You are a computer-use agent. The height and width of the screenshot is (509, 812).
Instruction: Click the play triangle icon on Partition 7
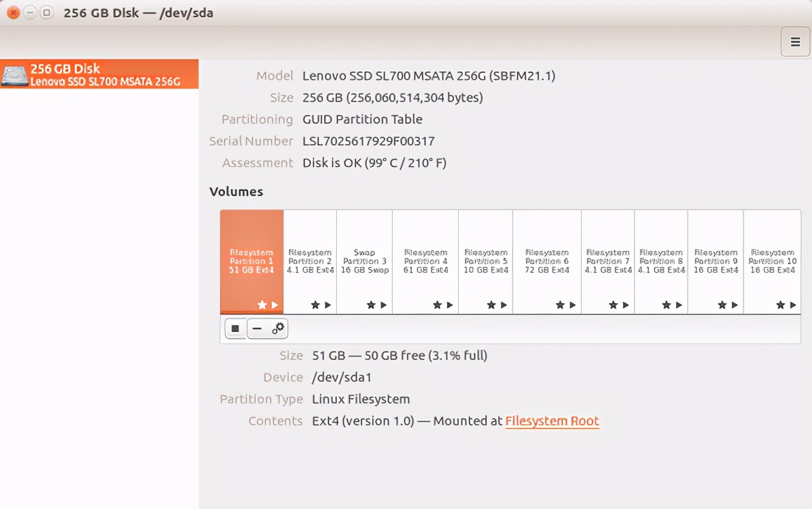pyautogui.click(x=625, y=305)
